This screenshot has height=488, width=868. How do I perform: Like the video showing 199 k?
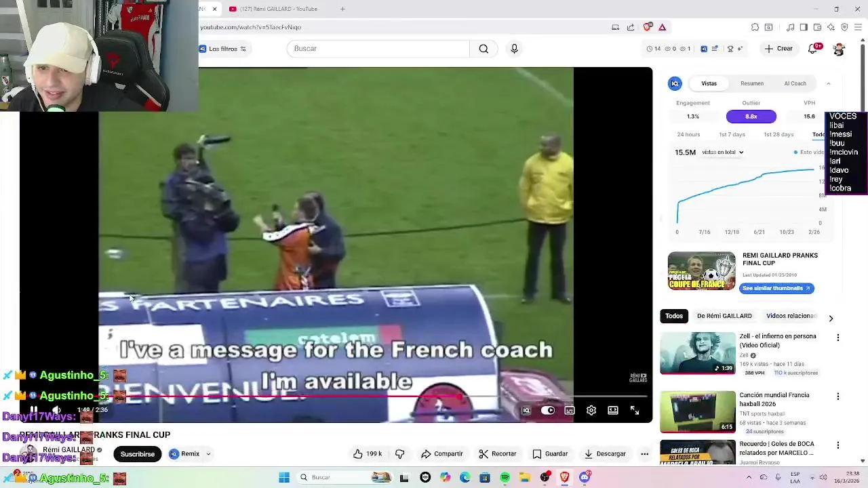point(367,454)
